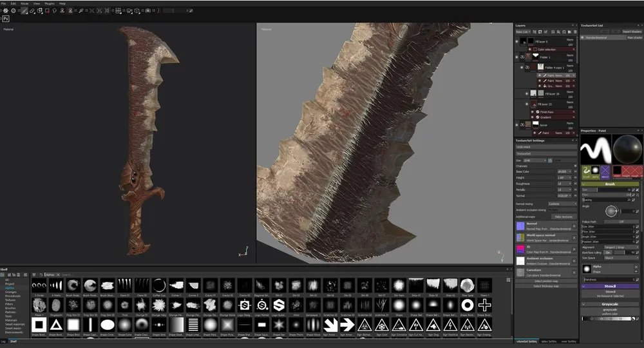The width and height of the screenshot is (644, 348).
Task: Select the Paint brush tool in toolbar
Action: [x=24, y=11]
